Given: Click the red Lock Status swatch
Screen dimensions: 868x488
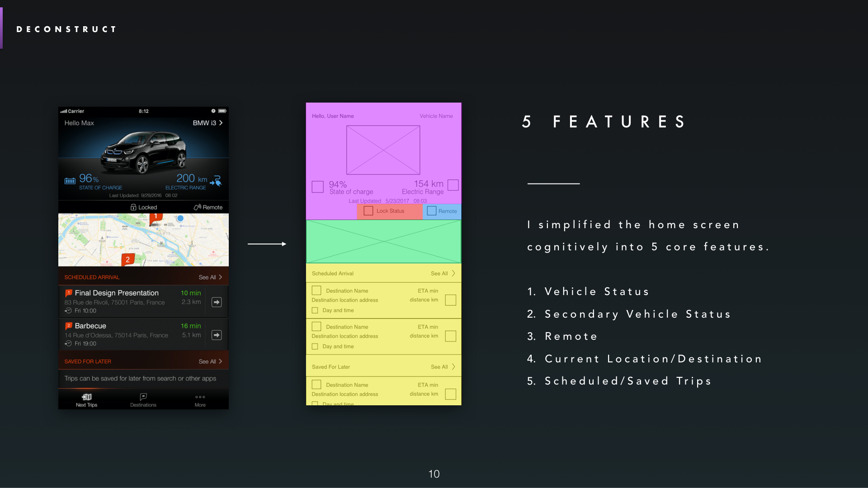Looking at the screenshot, I should 390,211.
